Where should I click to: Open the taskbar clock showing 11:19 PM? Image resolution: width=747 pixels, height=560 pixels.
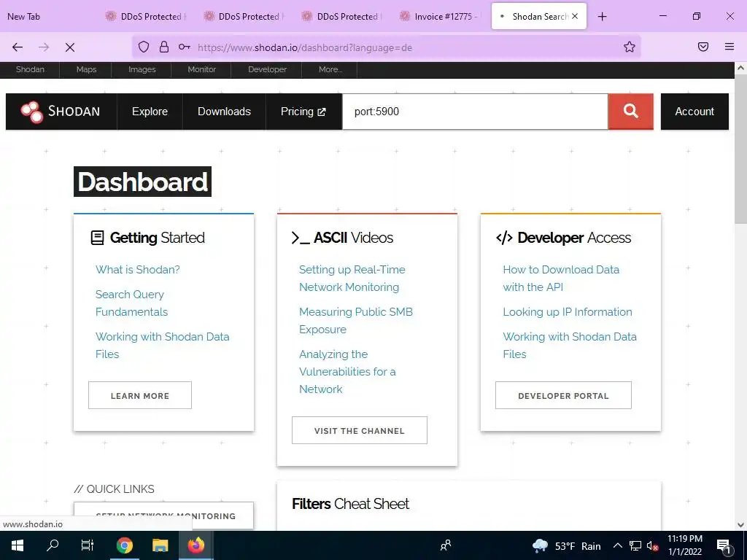click(x=684, y=545)
